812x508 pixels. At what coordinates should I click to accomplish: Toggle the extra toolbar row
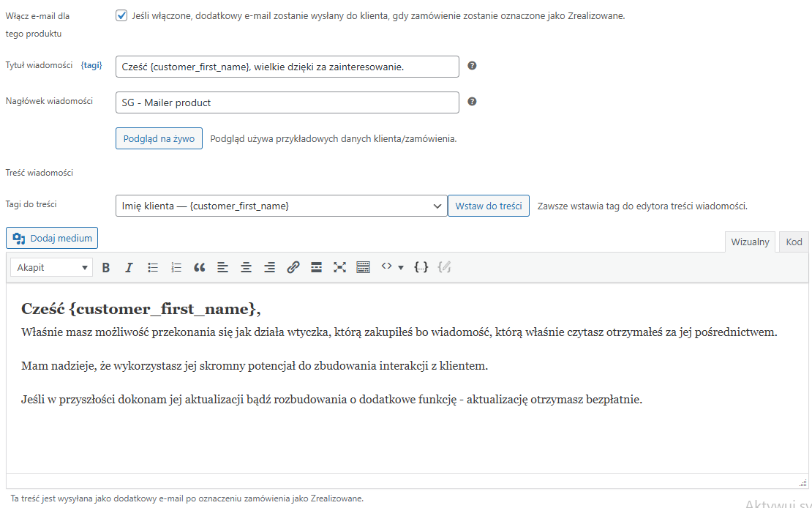(363, 268)
